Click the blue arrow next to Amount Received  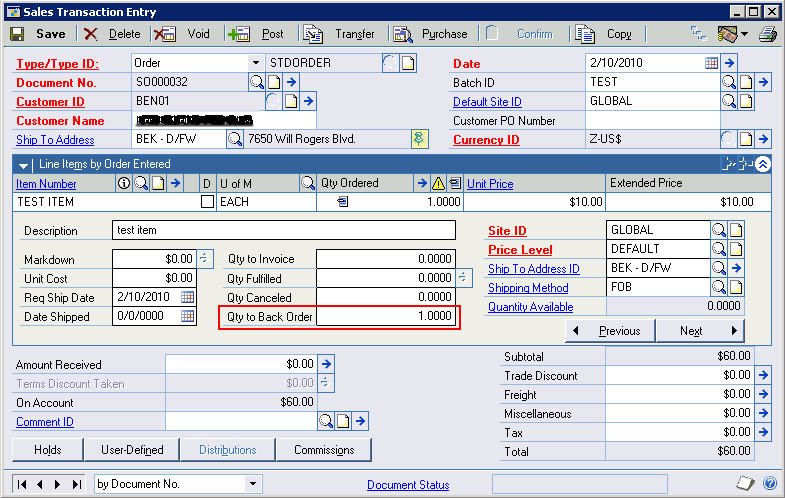pyautogui.click(x=326, y=363)
